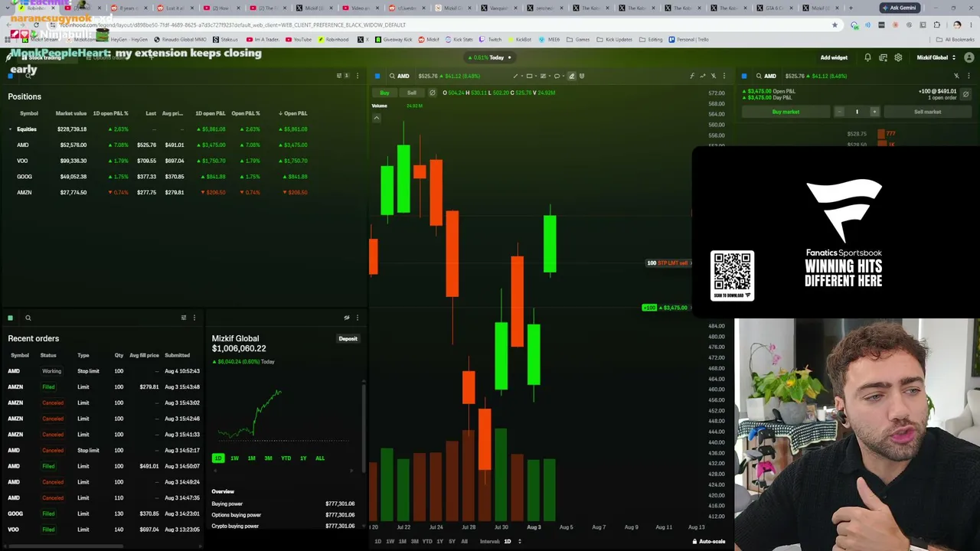Cancel open order icon in order widget

[965, 94]
